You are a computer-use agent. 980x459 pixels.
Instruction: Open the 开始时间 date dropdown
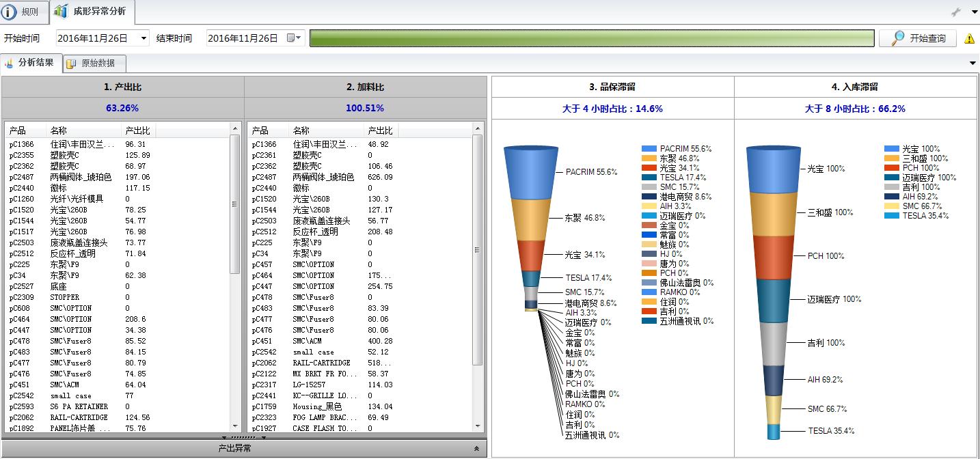point(144,38)
